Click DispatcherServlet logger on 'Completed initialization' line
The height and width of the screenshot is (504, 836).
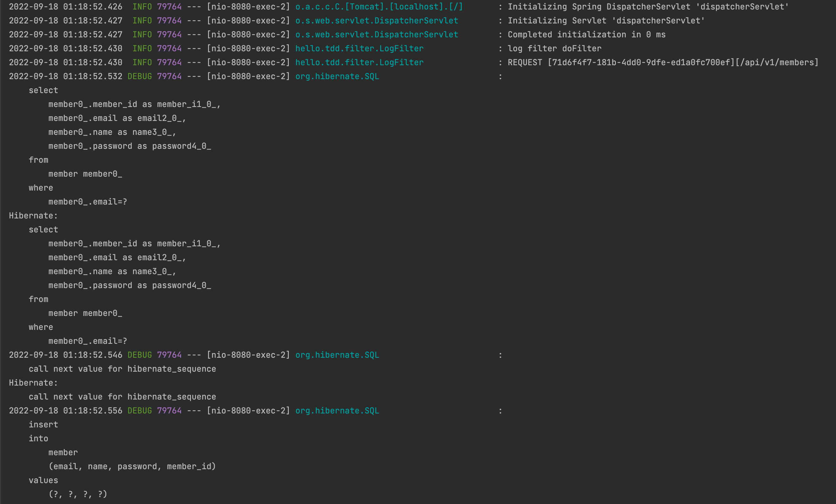(x=377, y=35)
